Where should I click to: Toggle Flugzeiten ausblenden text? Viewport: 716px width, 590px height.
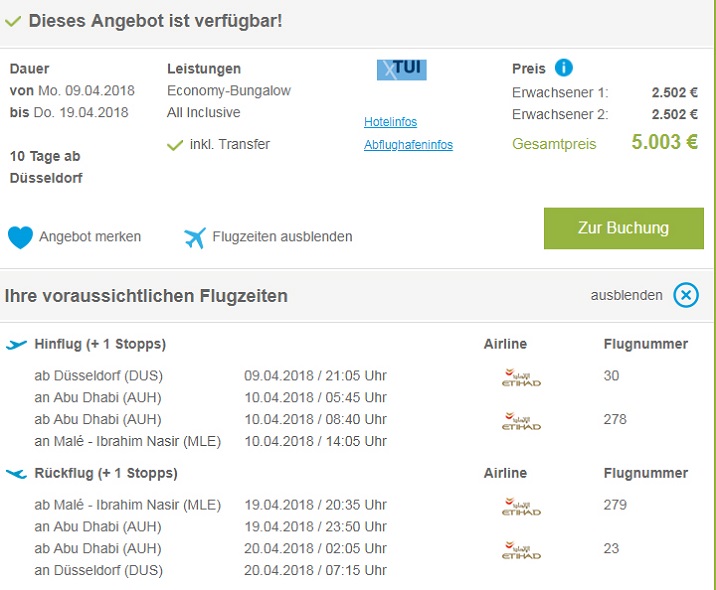click(284, 237)
